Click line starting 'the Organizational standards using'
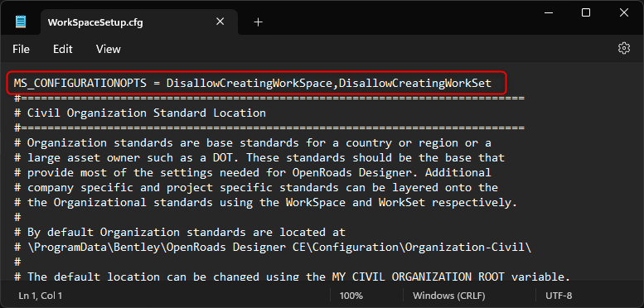This screenshot has width=644, height=308. pos(266,202)
